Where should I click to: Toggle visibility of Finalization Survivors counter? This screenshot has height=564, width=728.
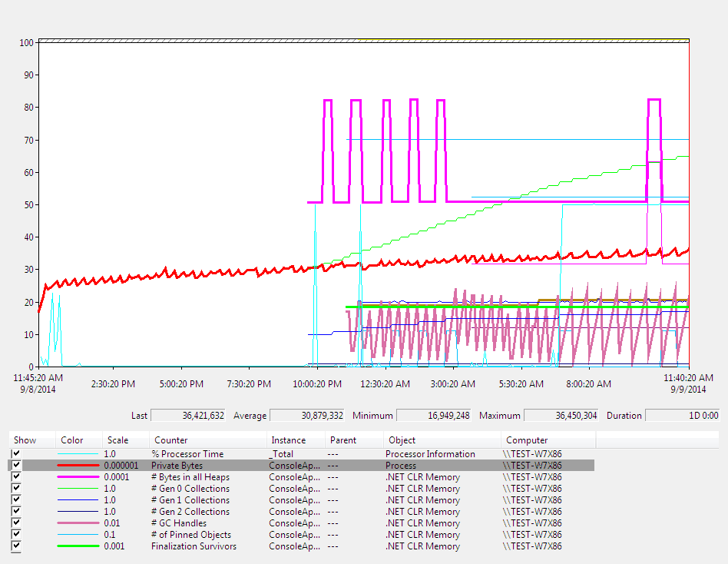(16, 546)
